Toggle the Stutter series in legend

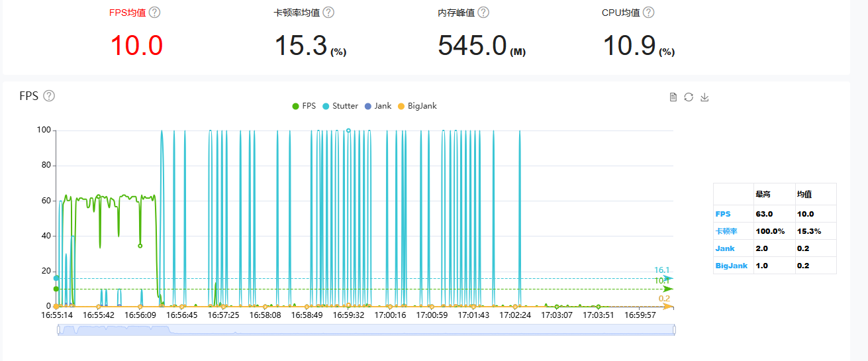coord(340,106)
